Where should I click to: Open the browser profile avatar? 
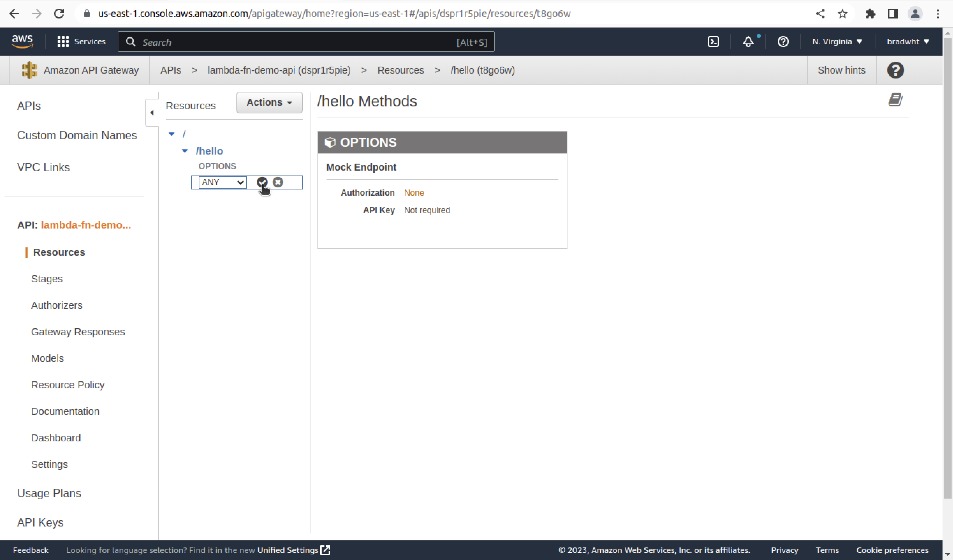[x=915, y=14]
